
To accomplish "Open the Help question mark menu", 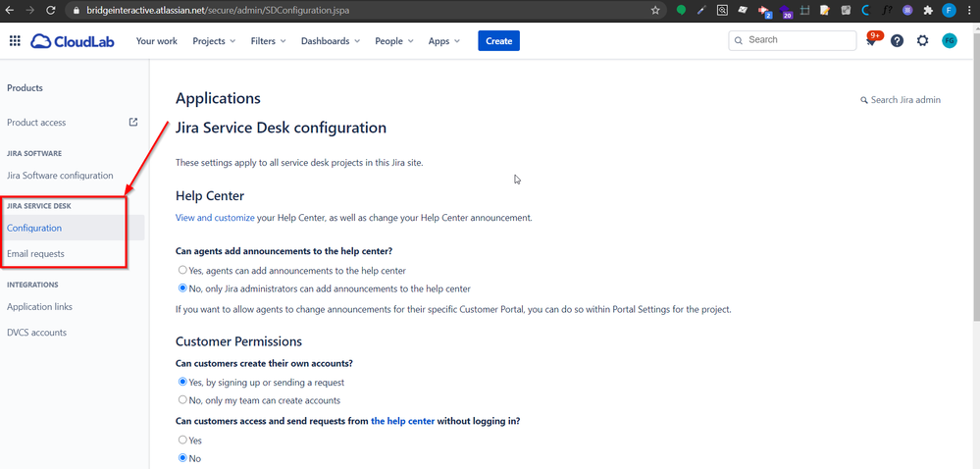I will (x=897, y=41).
